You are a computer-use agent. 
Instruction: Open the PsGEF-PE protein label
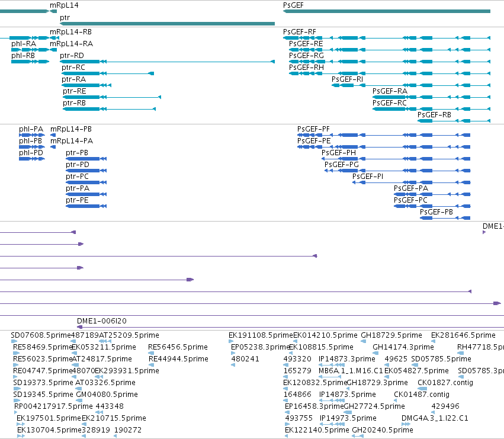(x=314, y=141)
